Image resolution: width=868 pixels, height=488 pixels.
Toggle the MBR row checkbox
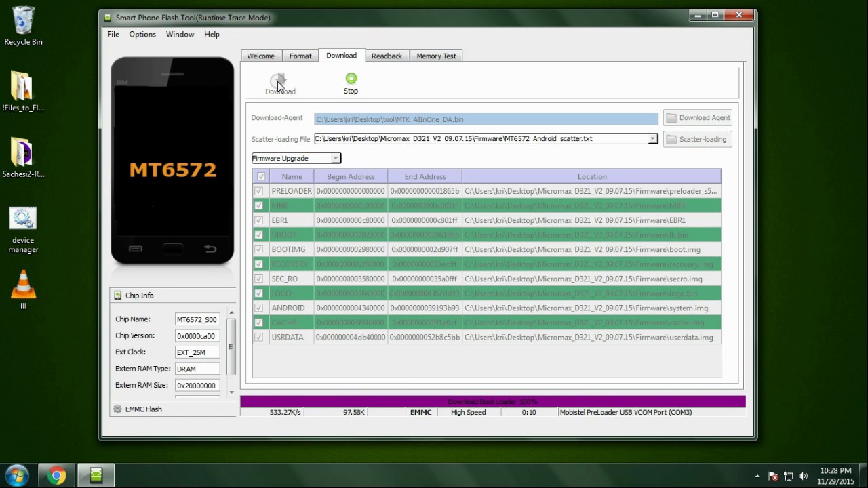pyautogui.click(x=258, y=205)
